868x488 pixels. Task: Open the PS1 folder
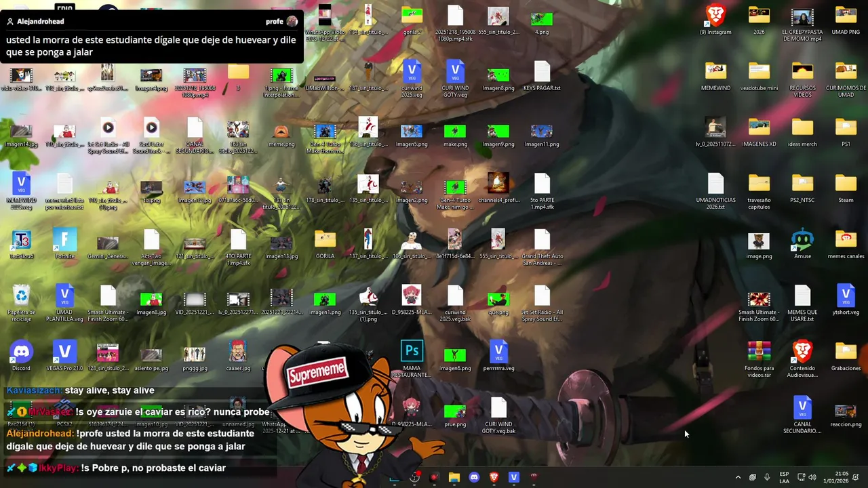(x=846, y=133)
